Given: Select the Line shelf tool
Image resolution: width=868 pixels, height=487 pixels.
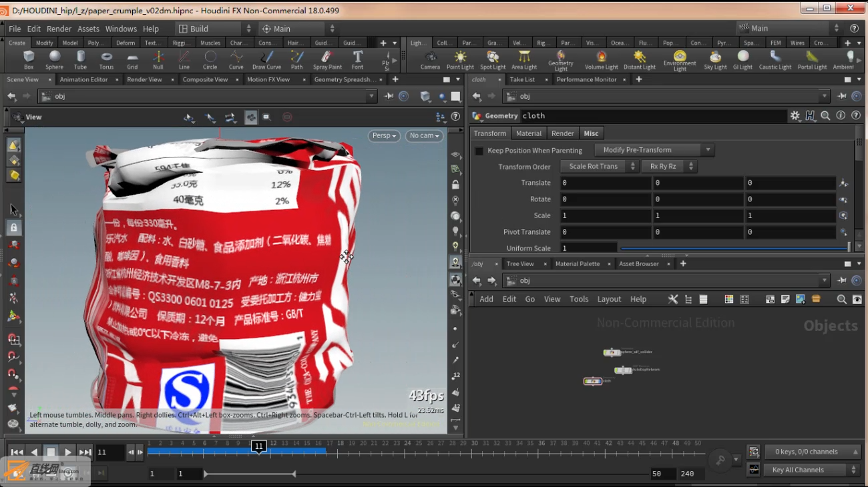Looking at the screenshot, I should pos(184,60).
